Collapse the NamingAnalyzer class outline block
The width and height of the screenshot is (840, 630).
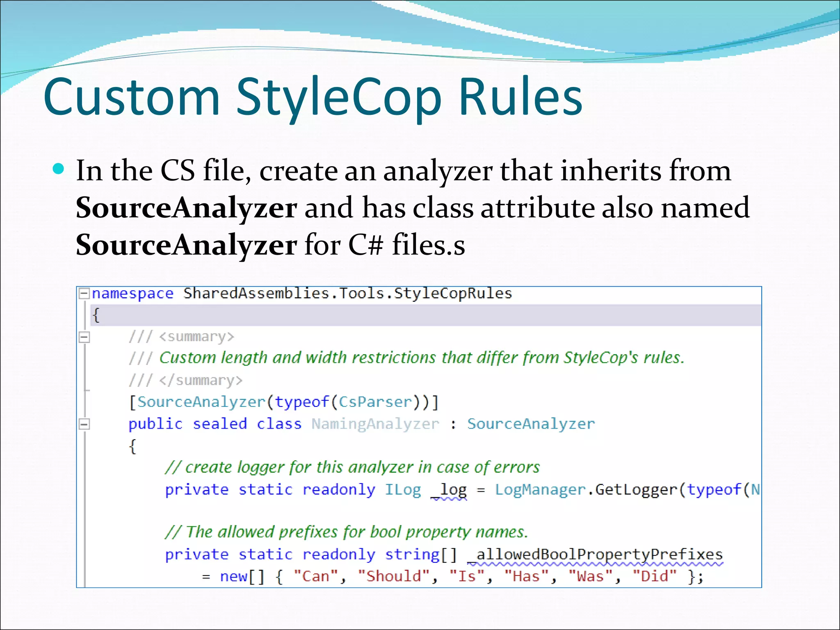(x=84, y=424)
